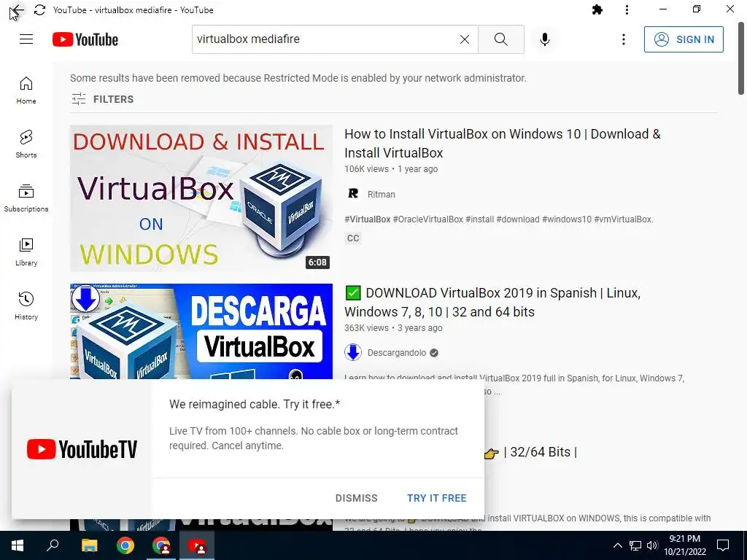Open the second Chrome profile taskbar icon
747x560 pixels.
coord(161,545)
